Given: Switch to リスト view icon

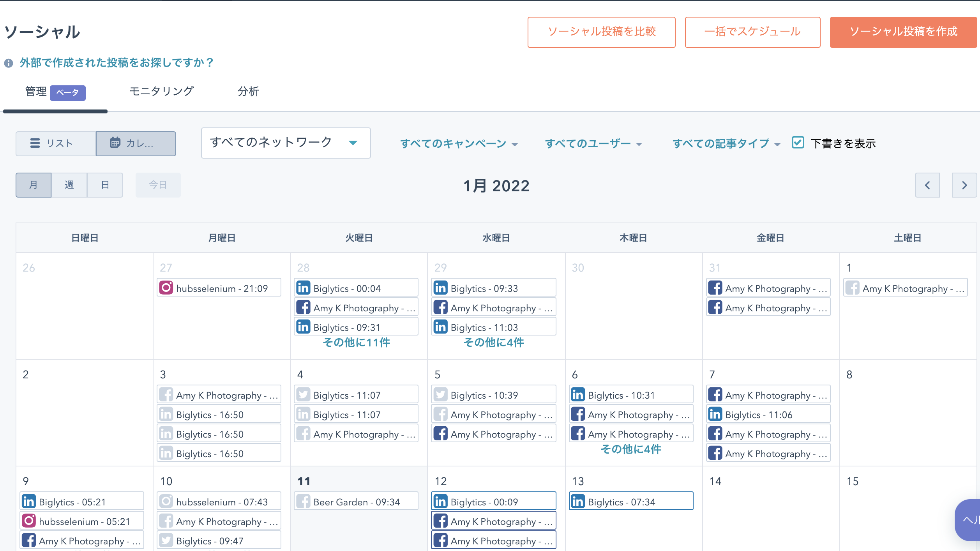Looking at the screenshot, I should pos(55,143).
